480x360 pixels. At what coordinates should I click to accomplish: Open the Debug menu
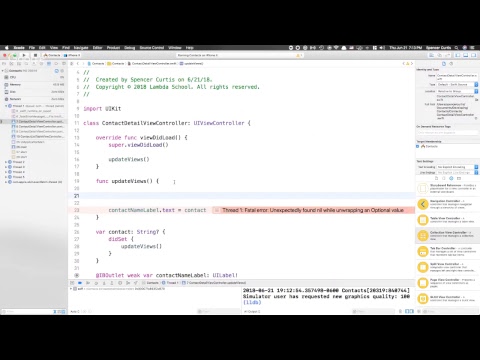130,48
